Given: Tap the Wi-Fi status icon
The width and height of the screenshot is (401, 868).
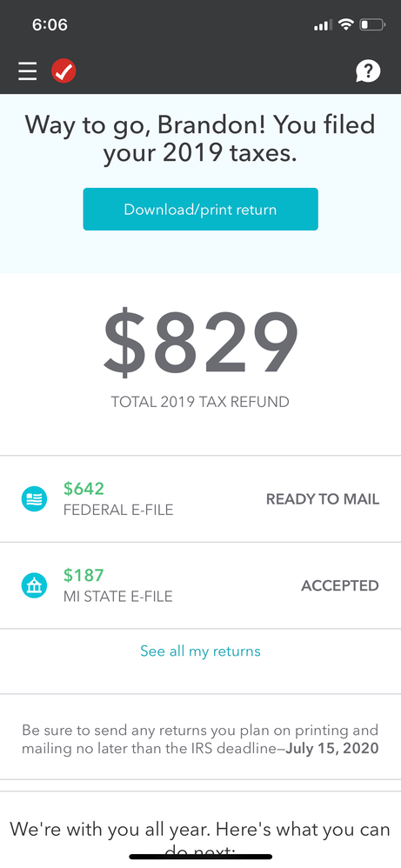Looking at the screenshot, I should tap(346, 24).
